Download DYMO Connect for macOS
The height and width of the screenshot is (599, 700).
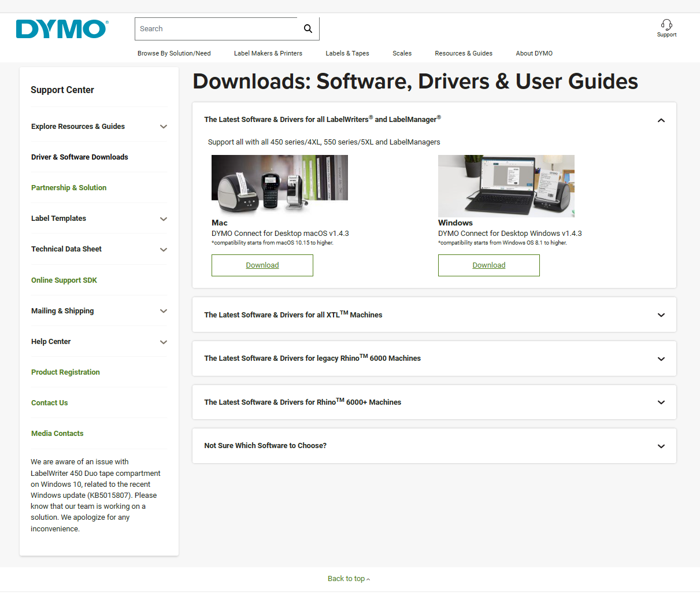262,265
